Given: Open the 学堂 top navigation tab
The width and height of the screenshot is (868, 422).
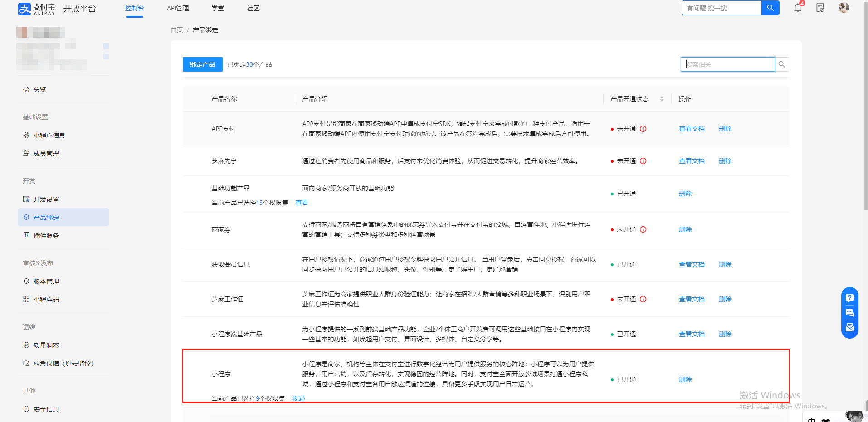Looking at the screenshot, I should pyautogui.click(x=218, y=8).
